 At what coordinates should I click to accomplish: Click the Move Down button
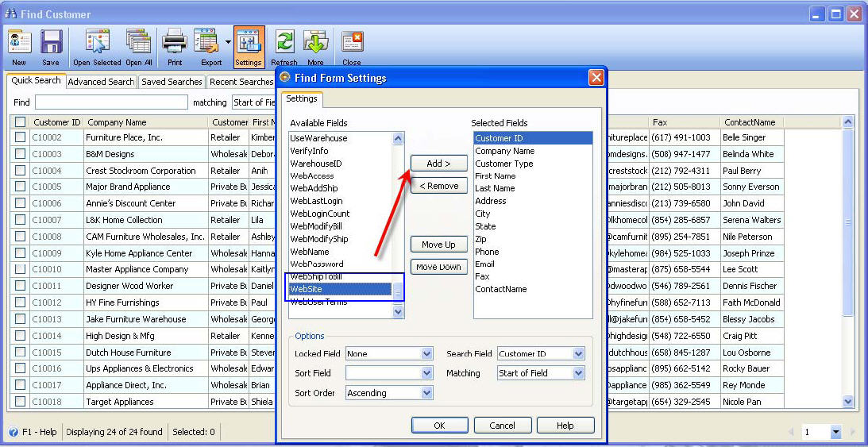[x=438, y=267]
